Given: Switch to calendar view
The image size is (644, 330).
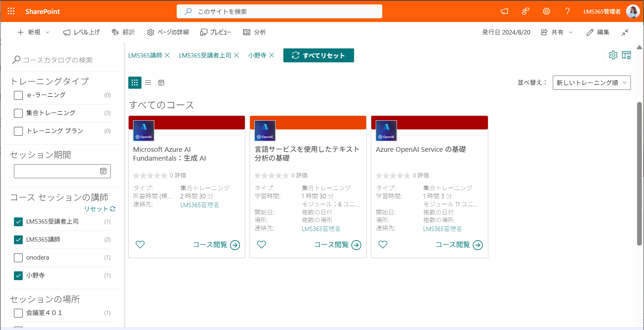Looking at the screenshot, I should point(161,82).
